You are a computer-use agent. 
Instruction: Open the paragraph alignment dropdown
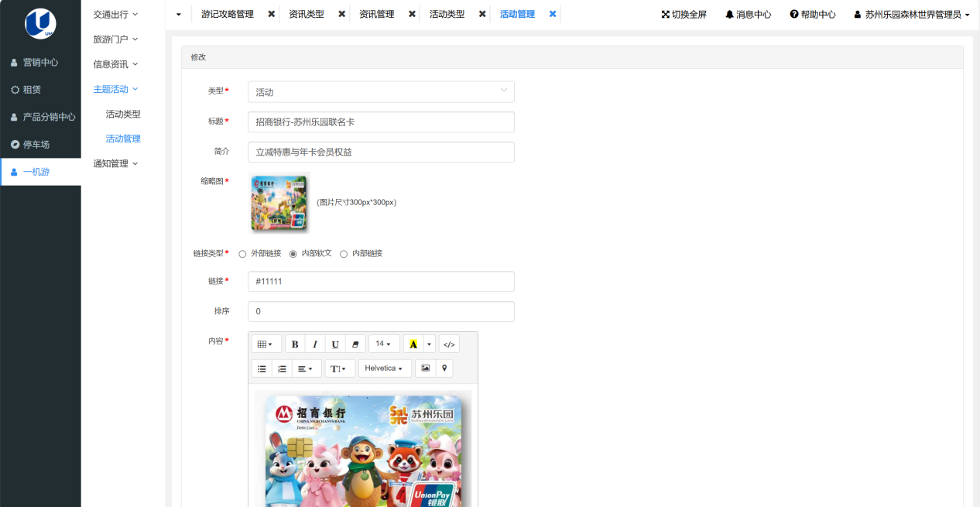click(307, 368)
